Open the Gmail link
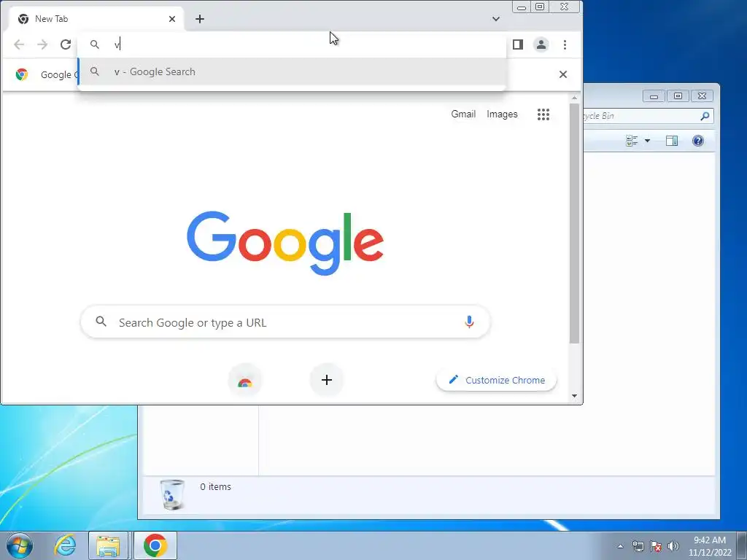Screen dimensions: 747x560 [463, 114]
